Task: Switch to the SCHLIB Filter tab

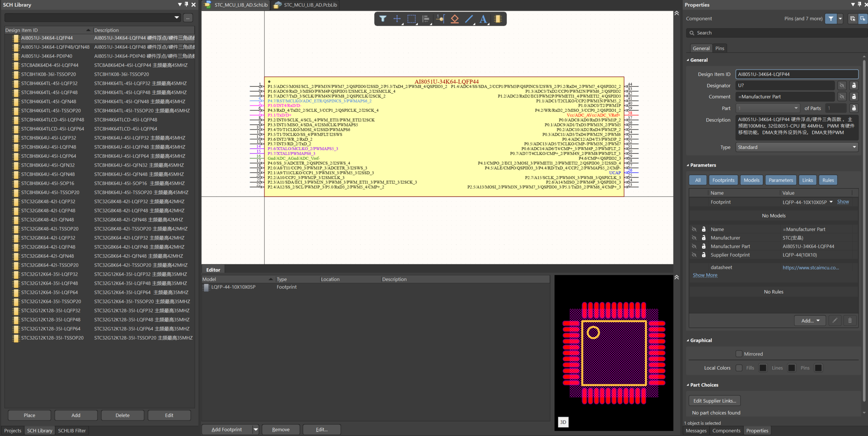Action: click(72, 431)
